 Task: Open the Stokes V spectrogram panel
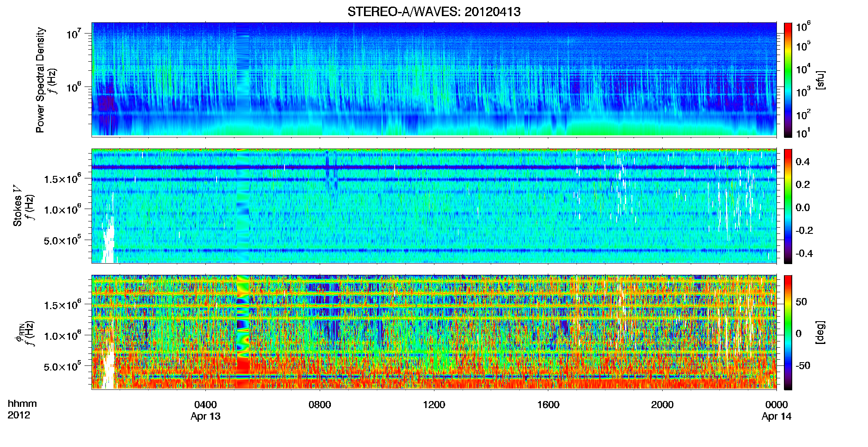(434, 206)
